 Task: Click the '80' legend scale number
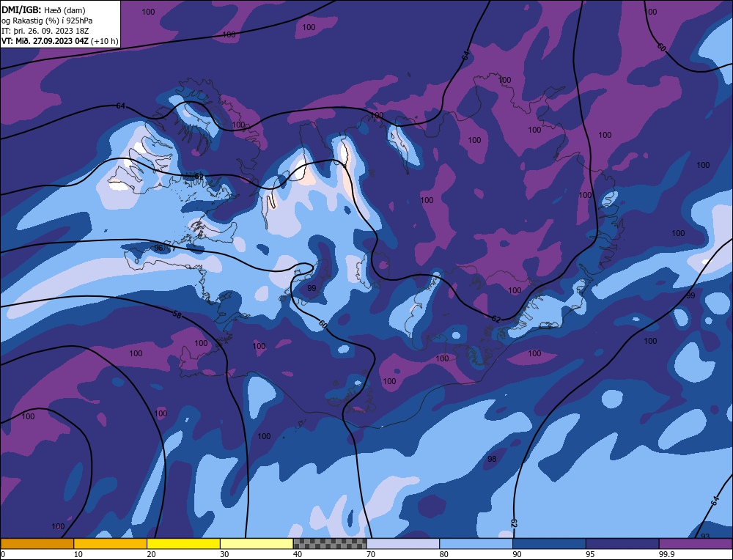pyautogui.click(x=443, y=554)
